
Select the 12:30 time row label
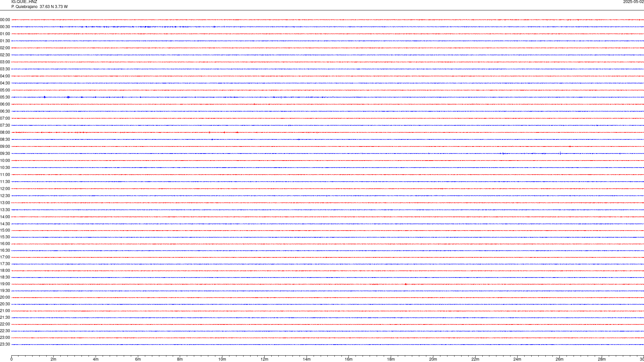[5, 196]
